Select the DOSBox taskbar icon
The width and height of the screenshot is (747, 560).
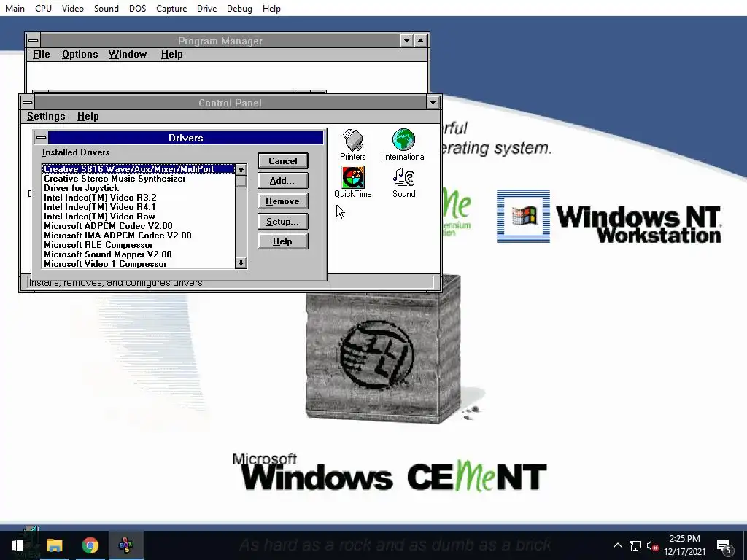point(126,545)
